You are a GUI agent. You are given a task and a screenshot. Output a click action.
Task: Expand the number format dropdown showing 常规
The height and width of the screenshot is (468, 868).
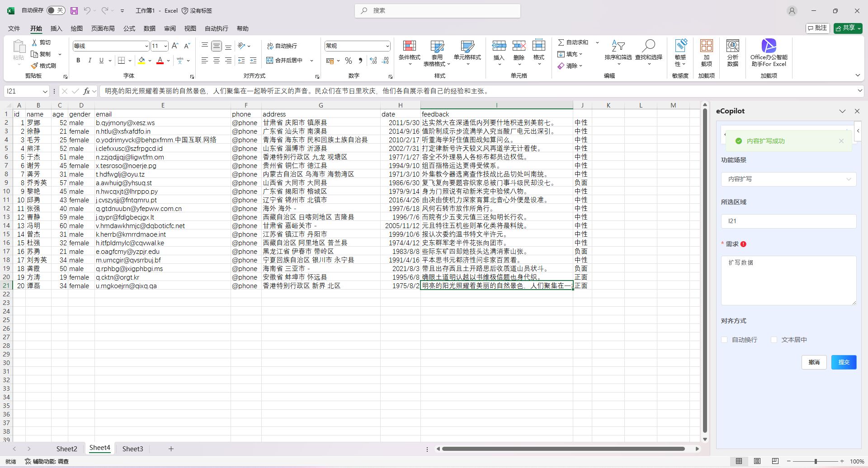point(387,46)
